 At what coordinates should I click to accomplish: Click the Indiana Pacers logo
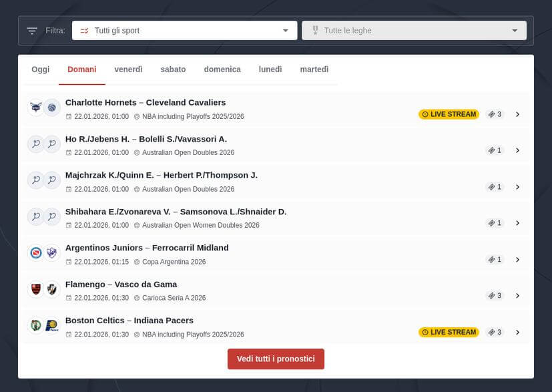pos(51,326)
